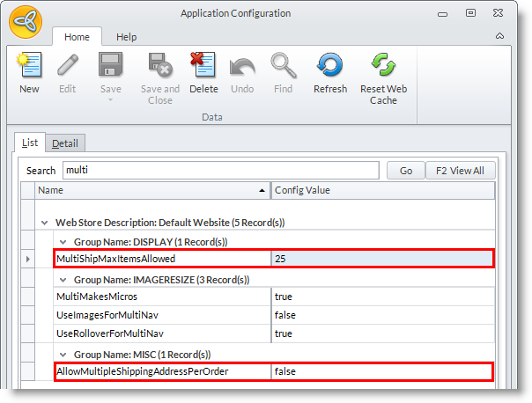Switch to the Detail tab
This screenshot has width=532, height=403.
(65, 143)
